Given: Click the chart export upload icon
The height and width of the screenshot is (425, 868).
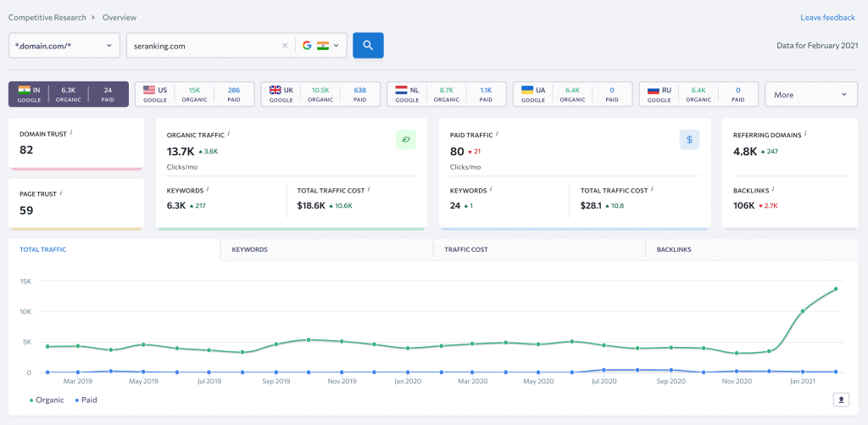Looking at the screenshot, I should pos(841,400).
